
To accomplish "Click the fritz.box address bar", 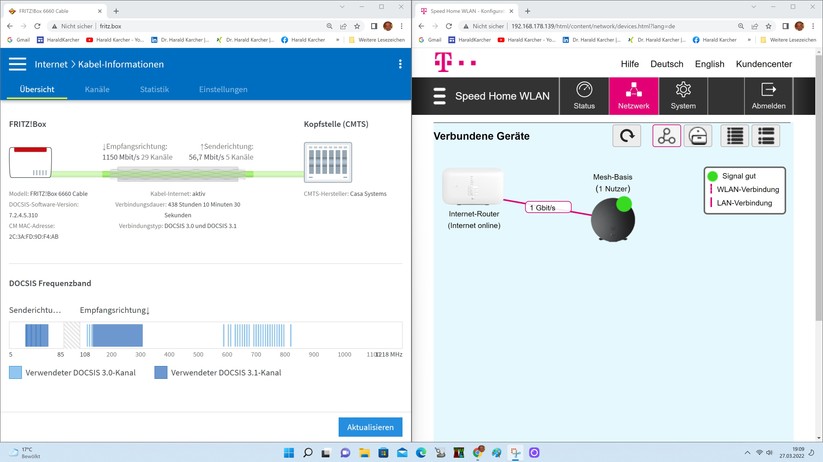I will (x=184, y=26).
